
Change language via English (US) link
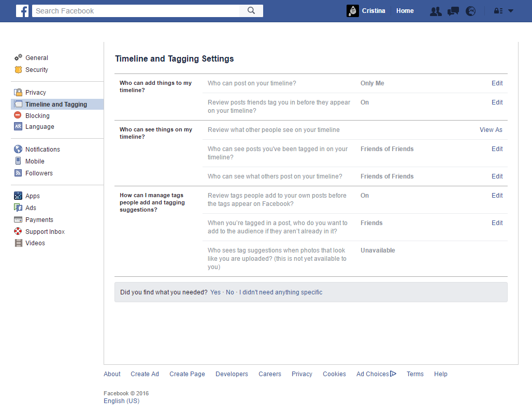pyautogui.click(x=121, y=401)
